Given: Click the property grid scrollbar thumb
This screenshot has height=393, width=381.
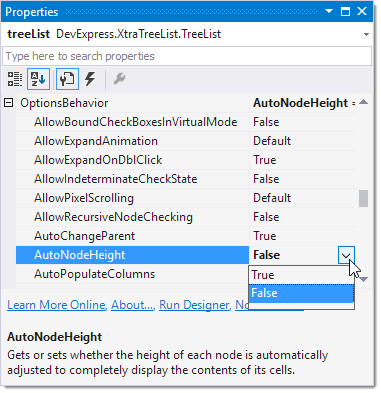Looking at the screenshot, I should point(363,198).
